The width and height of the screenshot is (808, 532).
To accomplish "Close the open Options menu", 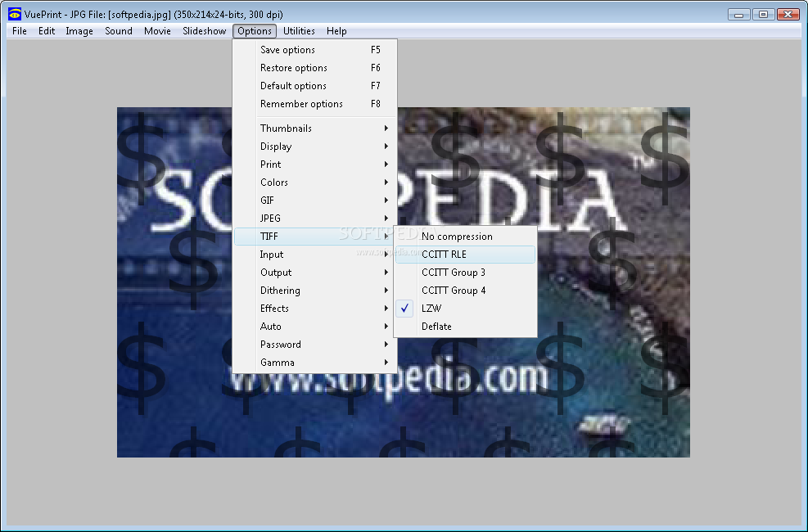I will (255, 31).
